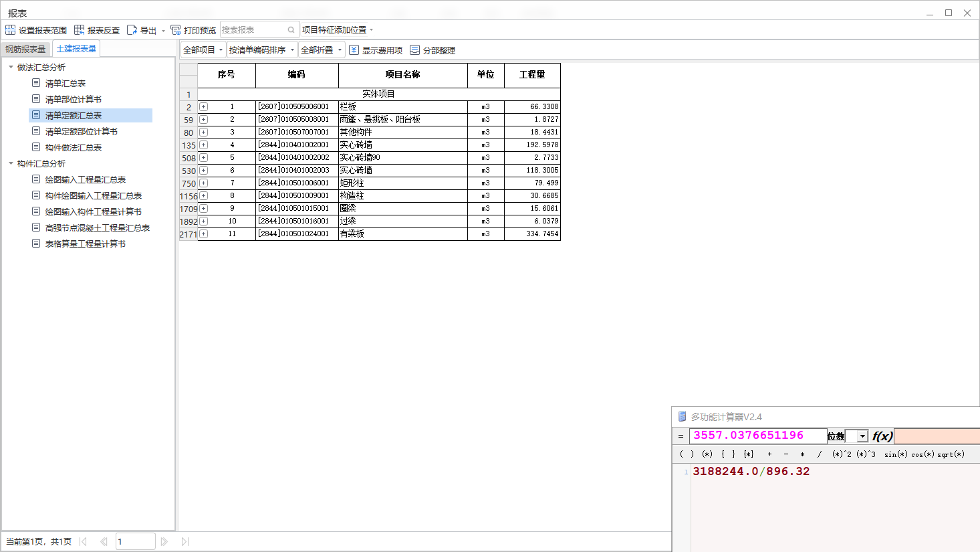Expand row 栏板 plus box

203,107
